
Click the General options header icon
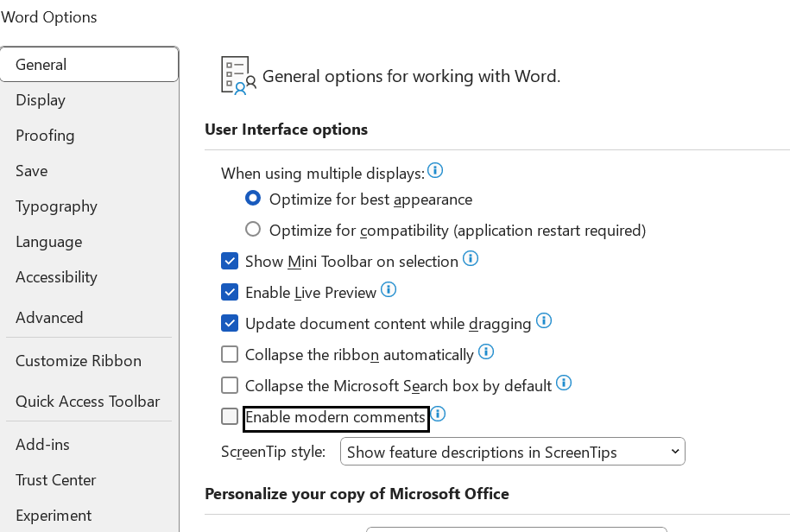238,75
